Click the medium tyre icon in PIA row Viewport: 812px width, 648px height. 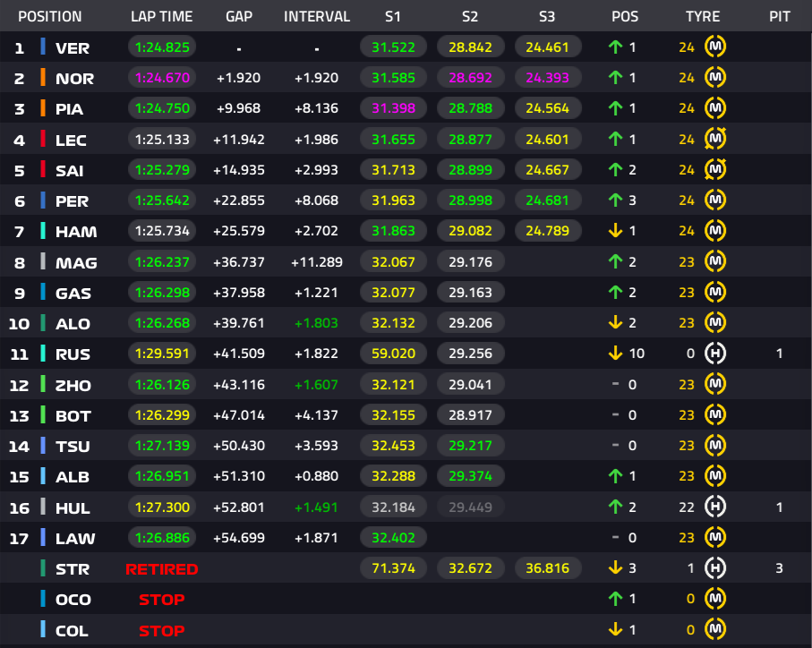[715, 107]
